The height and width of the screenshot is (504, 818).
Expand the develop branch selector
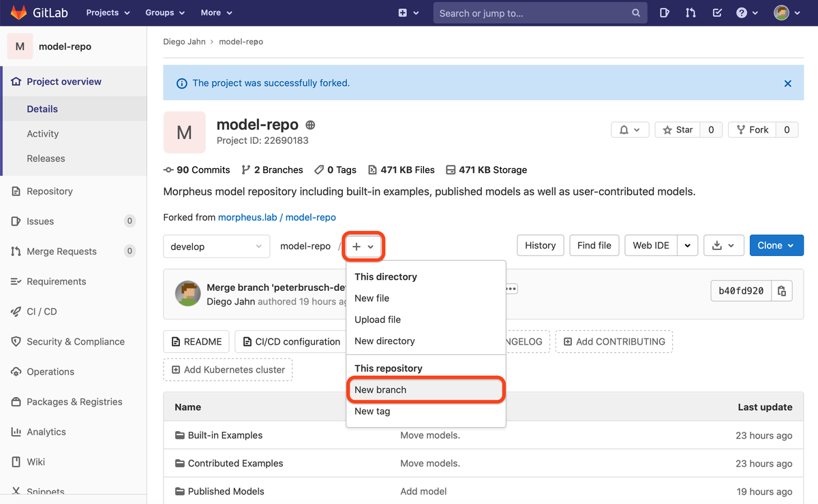tap(215, 247)
